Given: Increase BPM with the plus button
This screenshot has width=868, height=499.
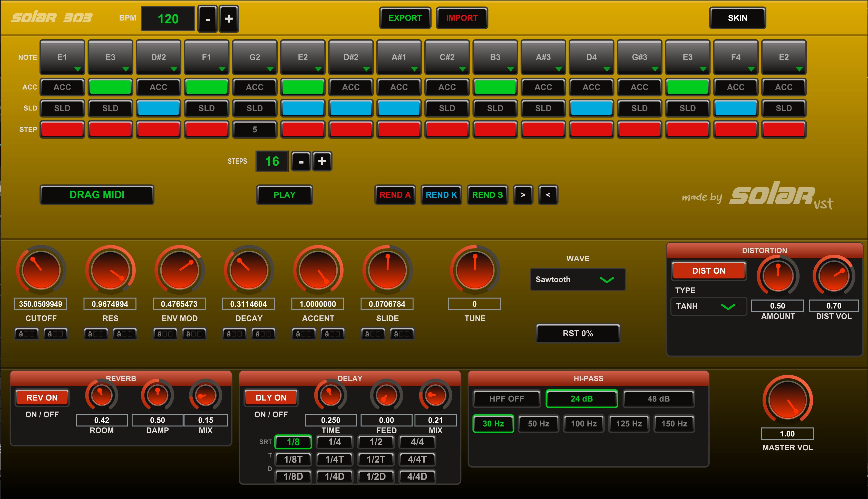Looking at the screenshot, I should point(229,19).
